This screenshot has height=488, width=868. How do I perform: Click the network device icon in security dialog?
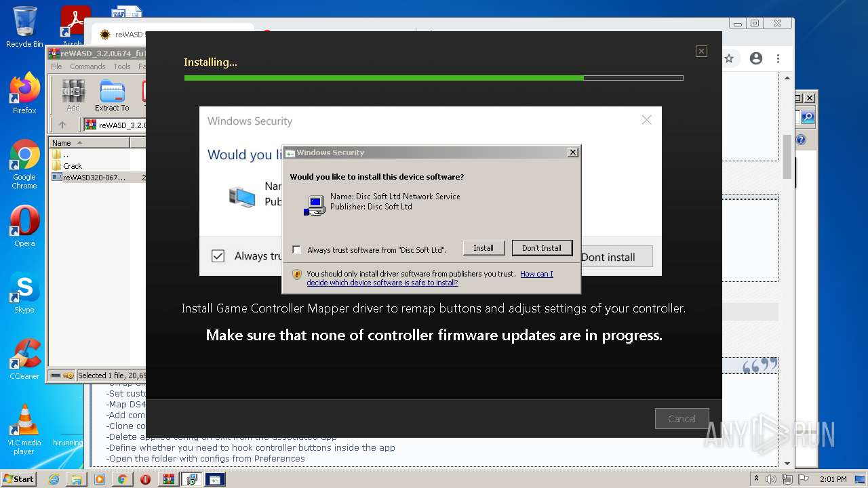click(x=315, y=205)
